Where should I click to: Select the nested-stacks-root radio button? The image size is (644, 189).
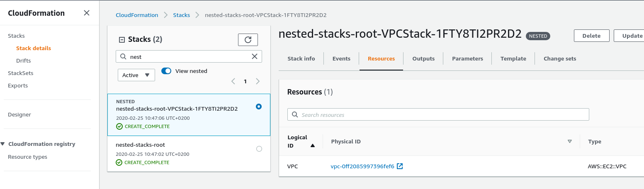[259, 149]
